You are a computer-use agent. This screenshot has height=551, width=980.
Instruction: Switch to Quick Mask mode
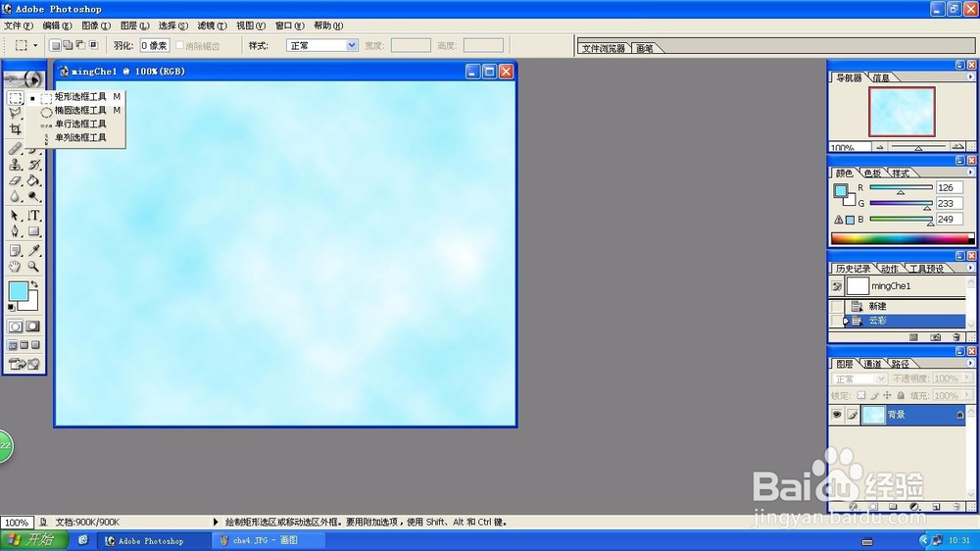click(33, 326)
